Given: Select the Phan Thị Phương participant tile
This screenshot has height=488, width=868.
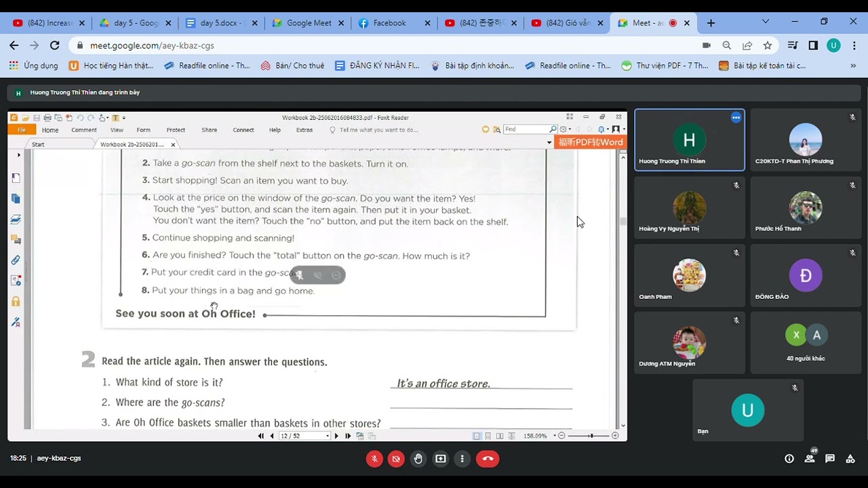Looking at the screenshot, I should point(806,140).
